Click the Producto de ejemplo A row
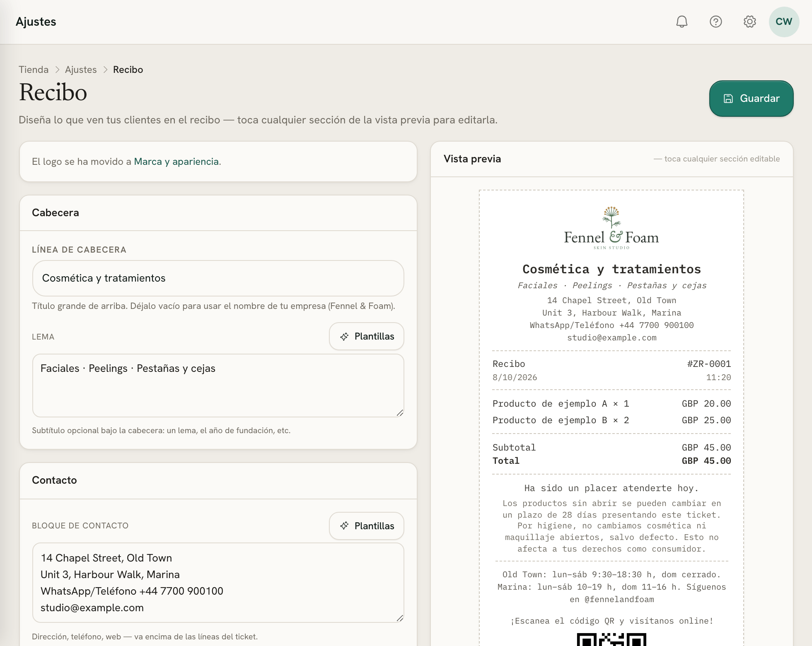This screenshot has height=646, width=812. point(611,404)
